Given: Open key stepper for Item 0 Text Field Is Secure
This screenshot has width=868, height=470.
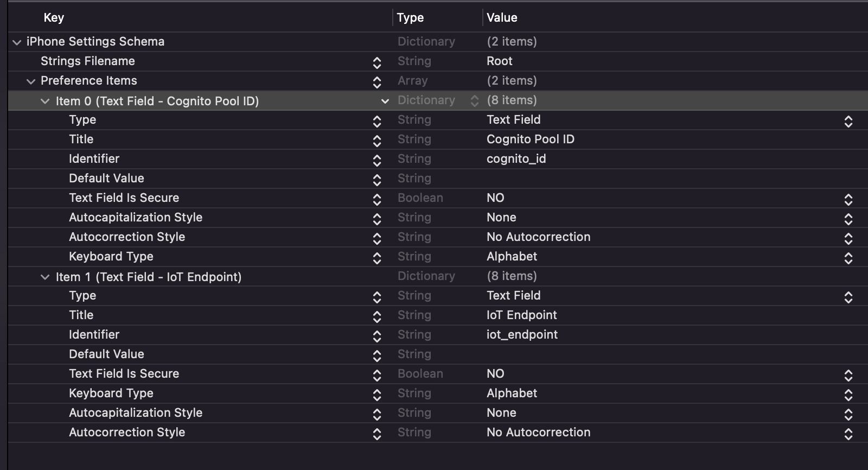Looking at the screenshot, I should tap(377, 199).
